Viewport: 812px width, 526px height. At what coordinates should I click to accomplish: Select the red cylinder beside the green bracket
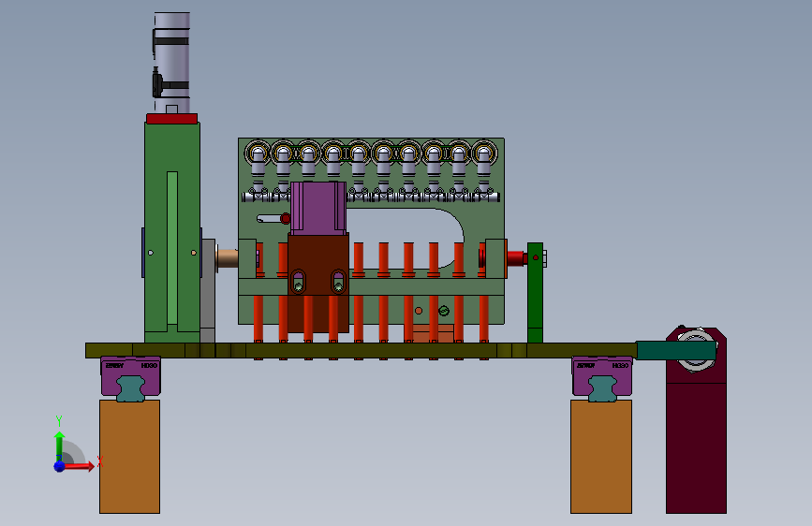[x=517, y=258]
